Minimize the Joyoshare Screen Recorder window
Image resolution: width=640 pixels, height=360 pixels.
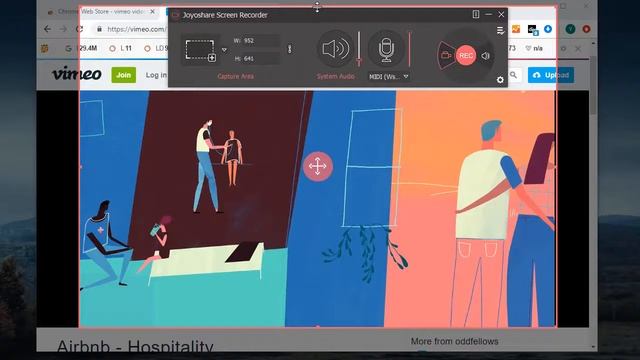489,15
